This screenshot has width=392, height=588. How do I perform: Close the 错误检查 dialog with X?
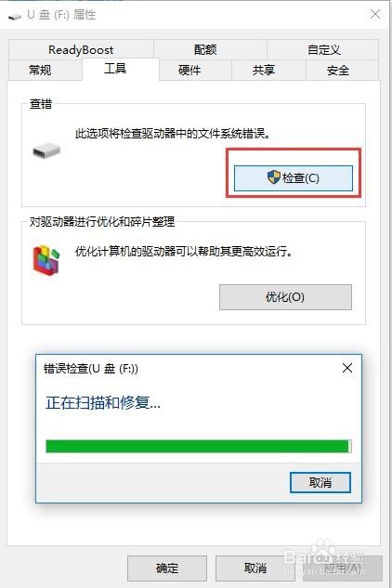347,368
